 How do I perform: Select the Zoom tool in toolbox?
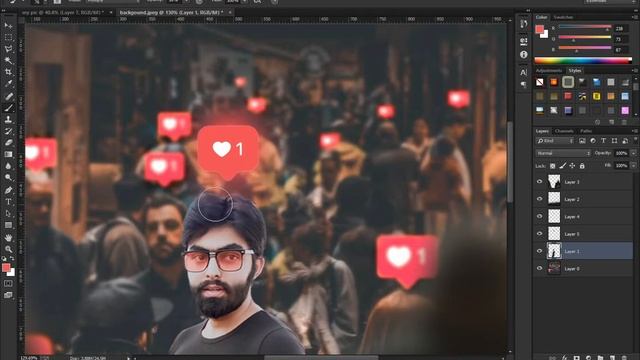[8, 249]
